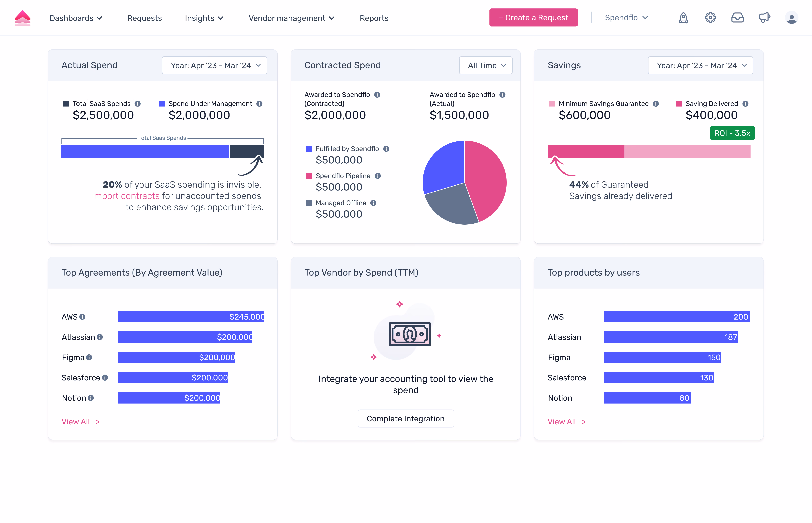Open the rocket launch icon
This screenshot has width=812, height=523.
click(683, 18)
